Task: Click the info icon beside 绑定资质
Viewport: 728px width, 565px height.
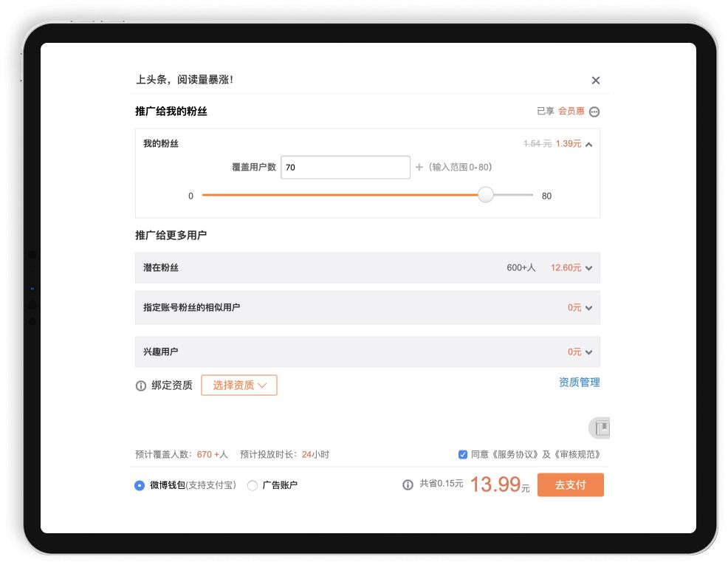Action: [x=141, y=386]
